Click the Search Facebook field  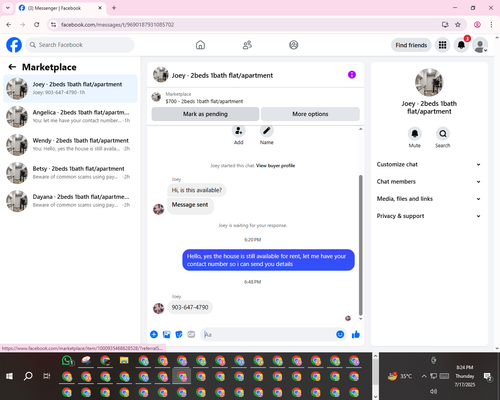[x=80, y=45]
